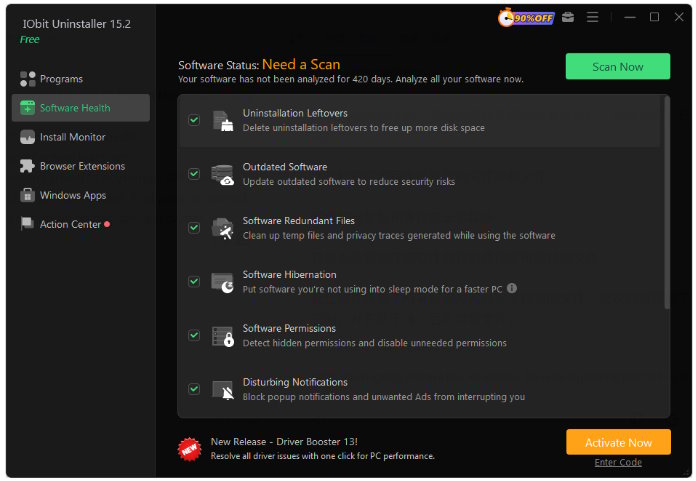
Task: Click 'Delete uninstallation leftovers' description text
Action: pos(364,128)
